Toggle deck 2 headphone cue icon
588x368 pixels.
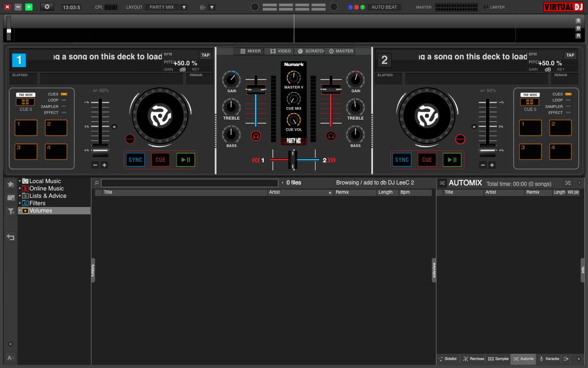331,136
